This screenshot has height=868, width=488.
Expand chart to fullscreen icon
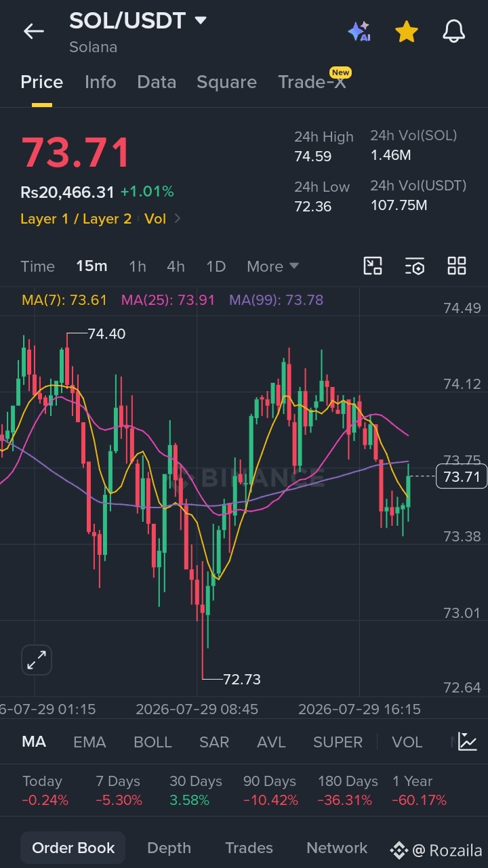[37, 660]
